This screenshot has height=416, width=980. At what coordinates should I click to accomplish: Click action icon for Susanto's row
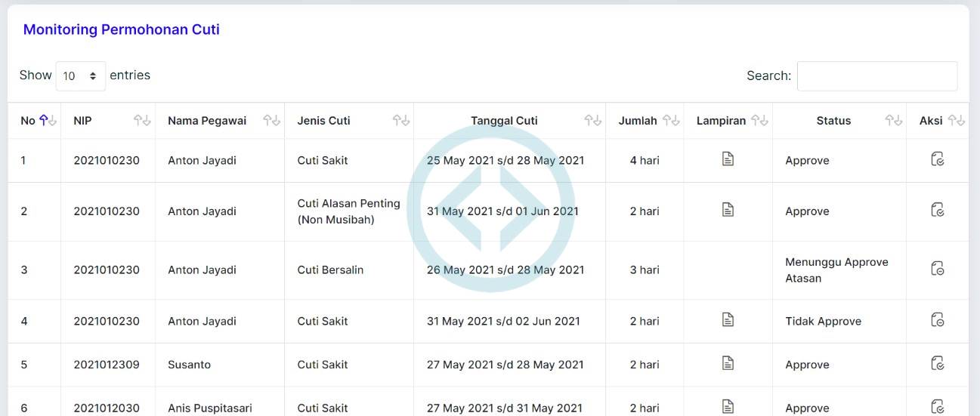pyautogui.click(x=938, y=363)
